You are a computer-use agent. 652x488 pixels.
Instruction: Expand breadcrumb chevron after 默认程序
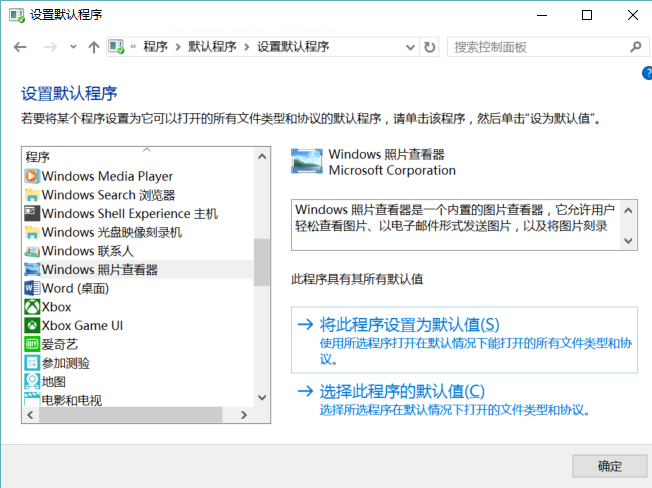(x=247, y=47)
